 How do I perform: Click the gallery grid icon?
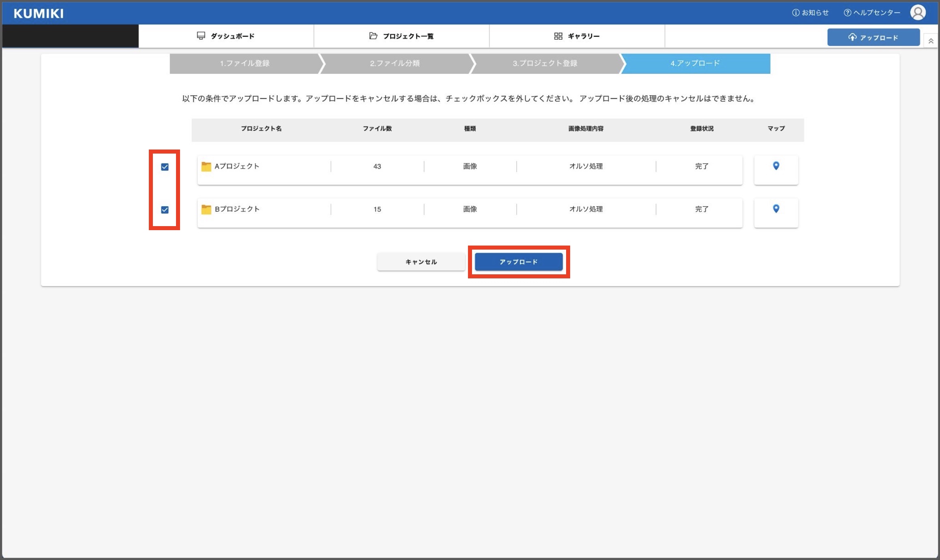click(558, 36)
